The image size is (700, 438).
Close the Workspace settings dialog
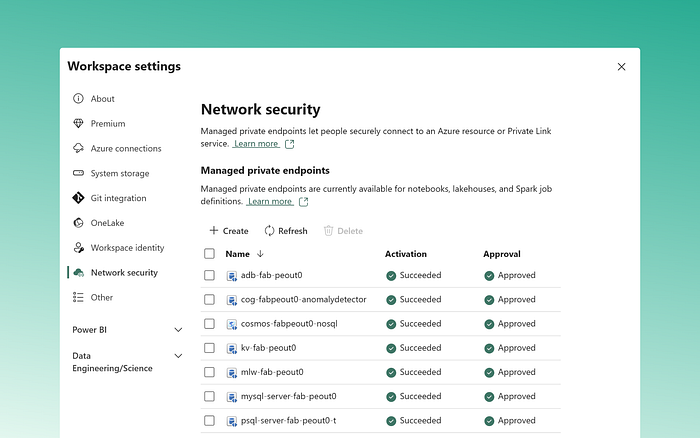(x=621, y=67)
